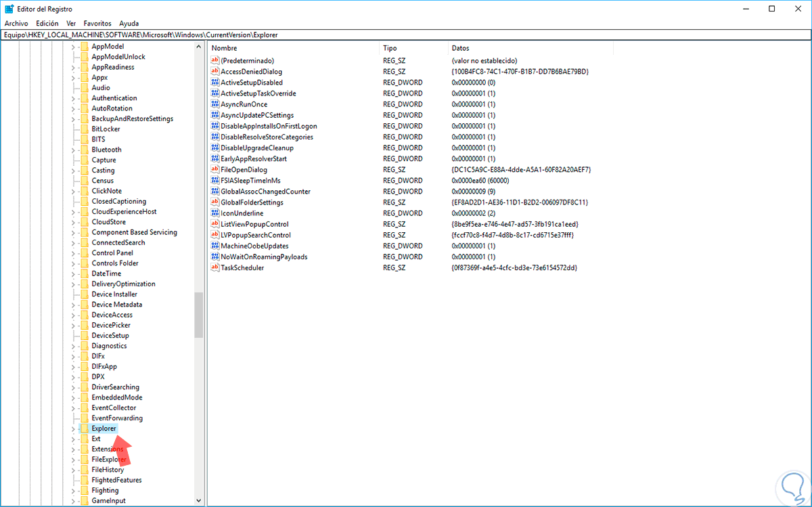This screenshot has width=812, height=507.
Task: Click the EventCollector folder icon
Action: coord(84,407)
